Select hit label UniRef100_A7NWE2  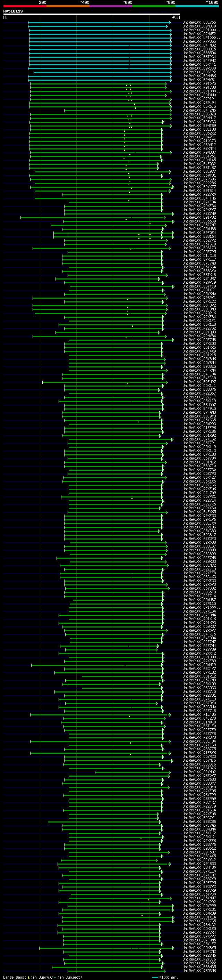pos(199,34)
